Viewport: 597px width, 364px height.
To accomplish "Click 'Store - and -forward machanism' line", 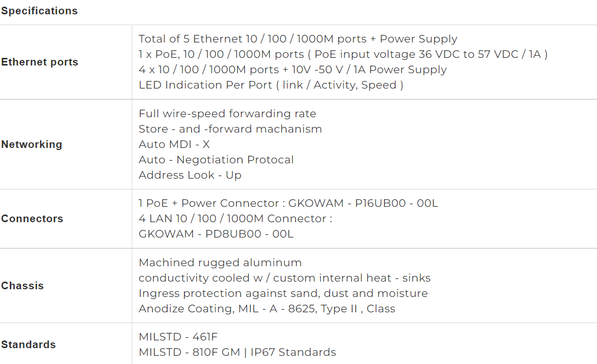I will (x=230, y=129).
